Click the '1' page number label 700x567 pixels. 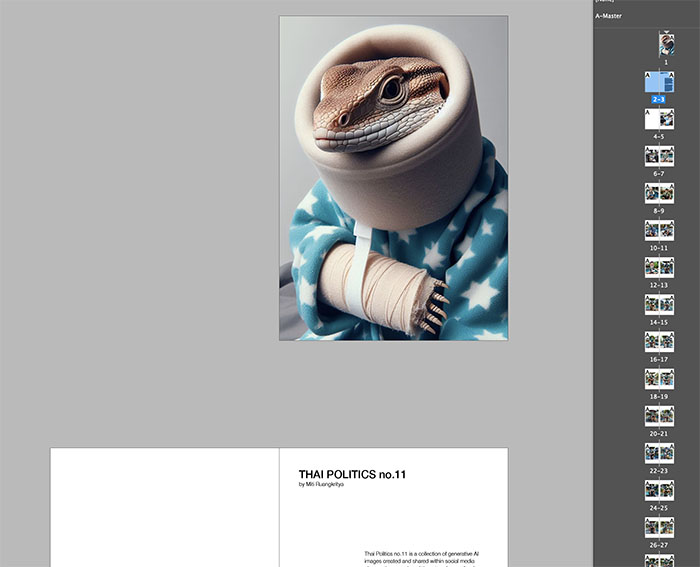tap(666, 63)
